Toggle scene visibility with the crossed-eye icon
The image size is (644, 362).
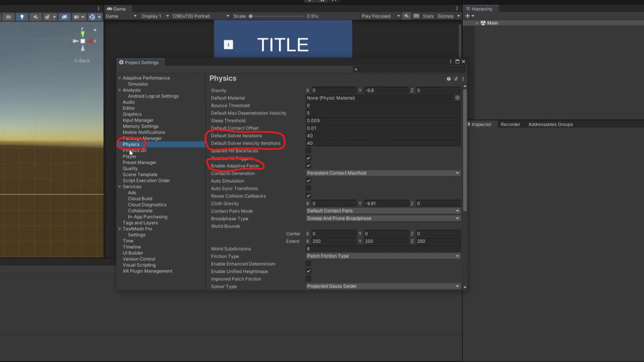[x=64, y=17]
